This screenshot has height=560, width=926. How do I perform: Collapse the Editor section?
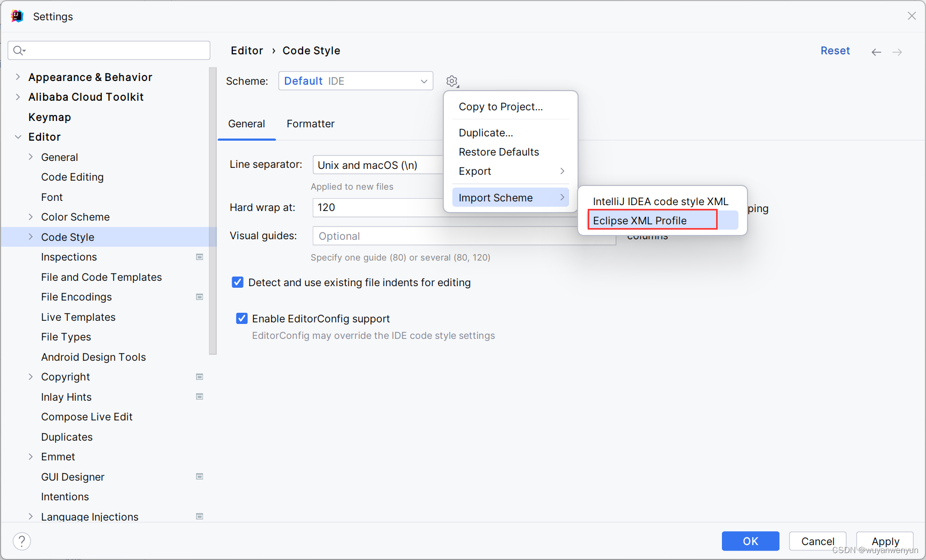click(x=18, y=137)
